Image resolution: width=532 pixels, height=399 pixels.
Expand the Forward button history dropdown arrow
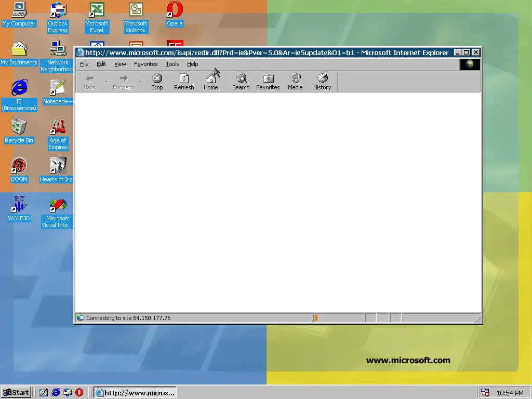(140, 82)
